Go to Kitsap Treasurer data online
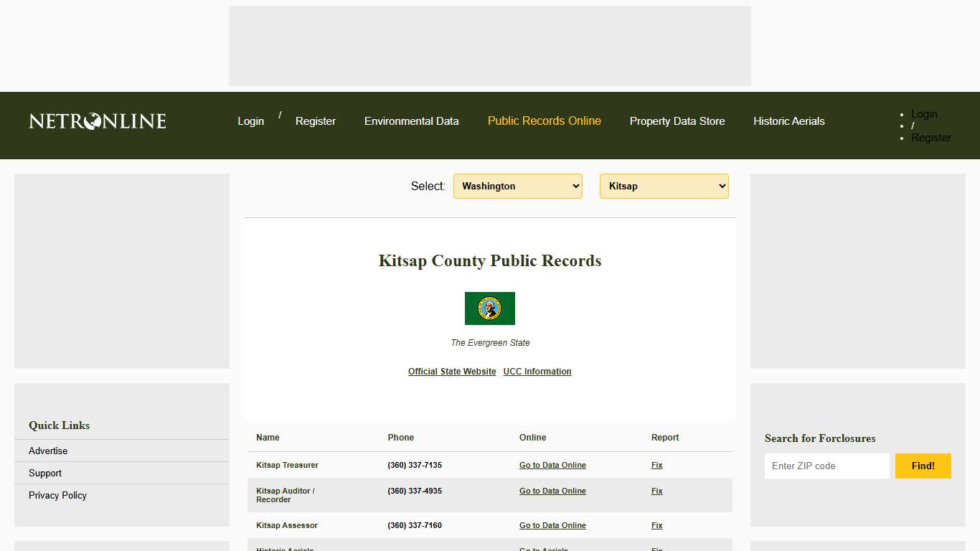This screenshot has height=551, width=980. click(552, 465)
